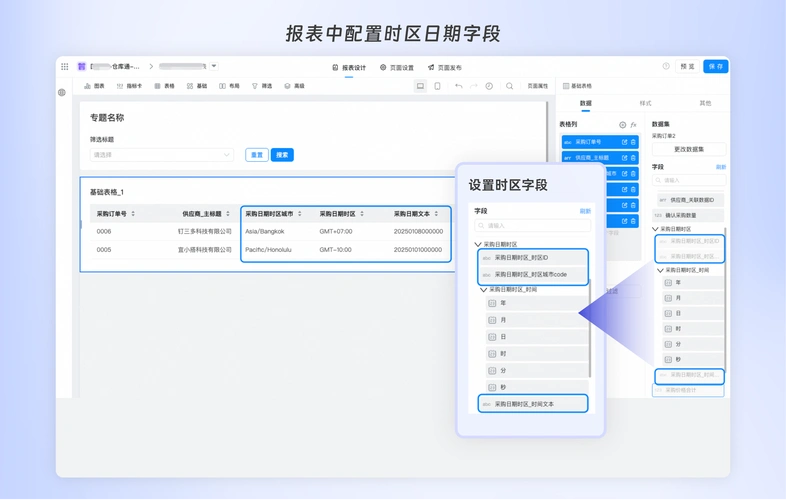Click the 预览 button
786x500 pixels.
coord(687,66)
